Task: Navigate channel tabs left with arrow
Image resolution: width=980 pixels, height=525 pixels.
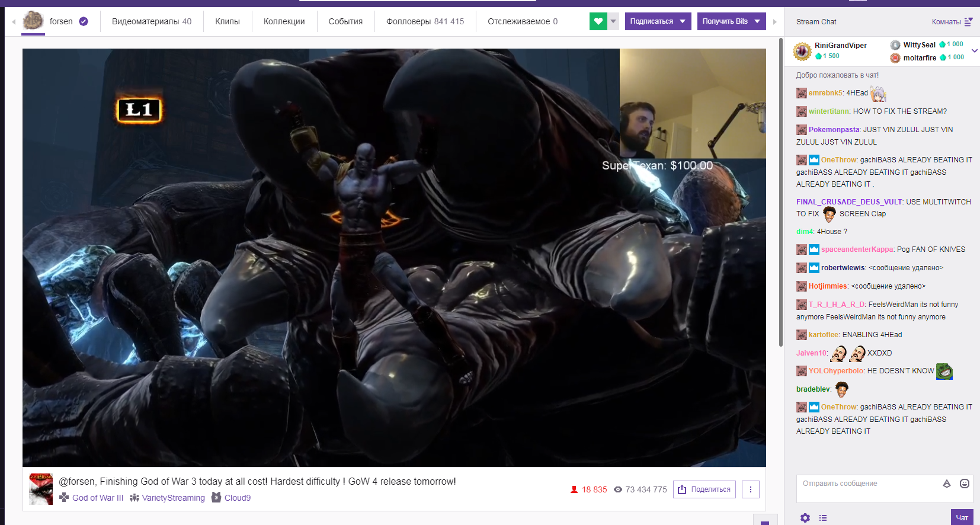Action: (x=14, y=22)
